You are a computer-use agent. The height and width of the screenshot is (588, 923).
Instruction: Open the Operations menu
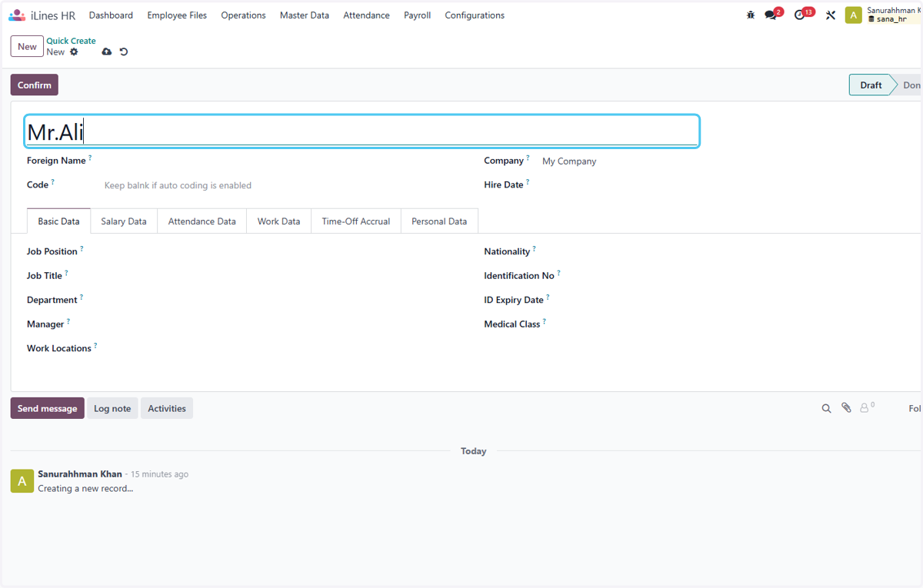click(x=243, y=15)
